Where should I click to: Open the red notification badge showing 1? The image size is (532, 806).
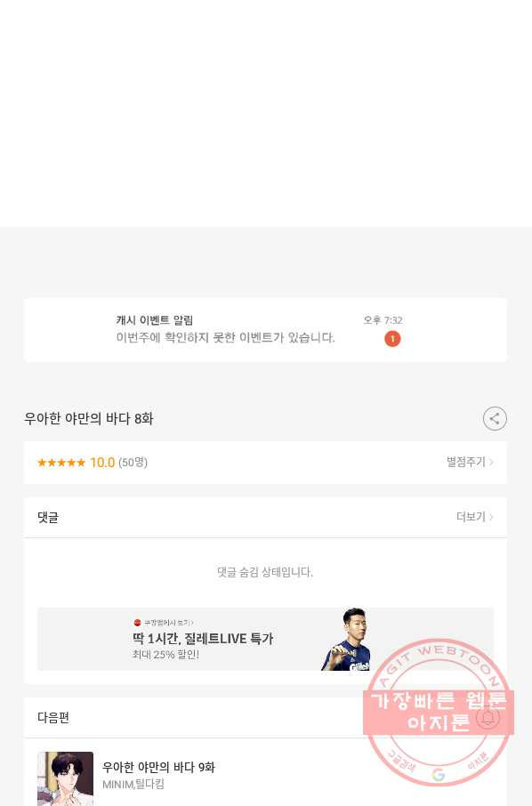(x=392, y=339)
